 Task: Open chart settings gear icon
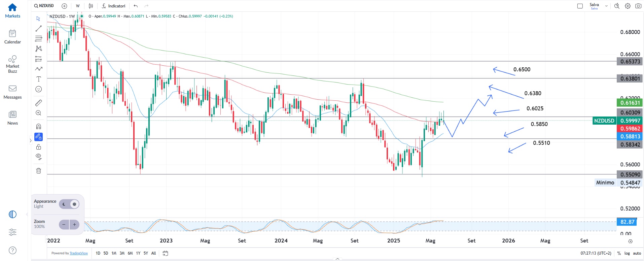[x=628, y=6]
